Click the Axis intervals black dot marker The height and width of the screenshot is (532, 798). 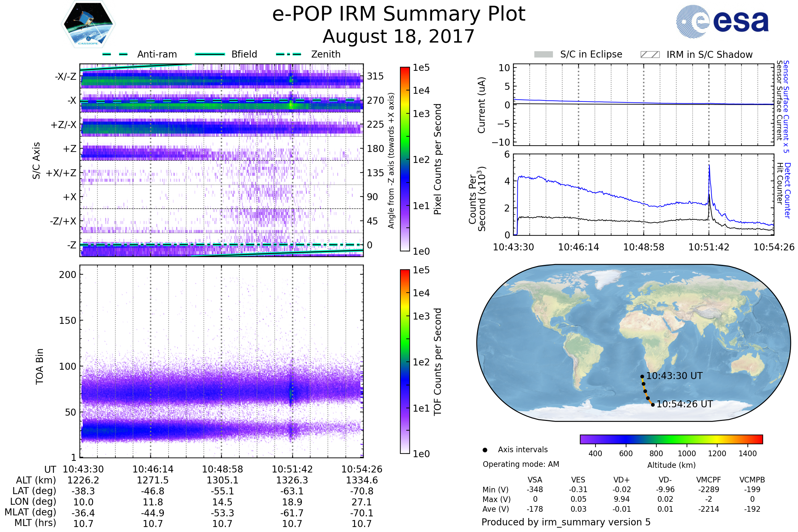click(485, 450)
